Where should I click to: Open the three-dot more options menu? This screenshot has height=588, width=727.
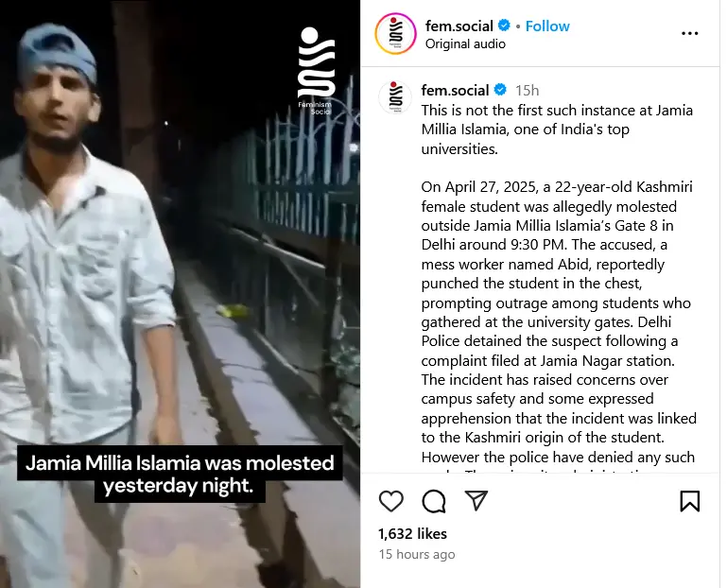click(690, 34)
